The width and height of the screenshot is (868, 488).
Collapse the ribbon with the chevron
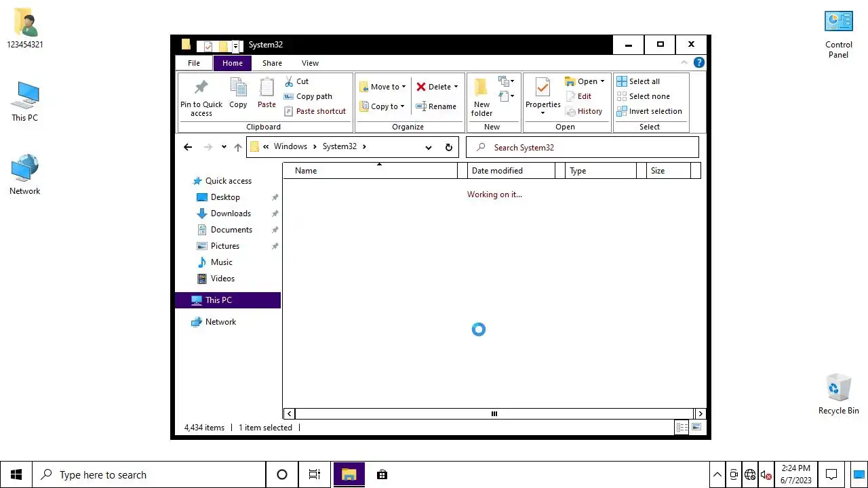click(x=684, y=63)
